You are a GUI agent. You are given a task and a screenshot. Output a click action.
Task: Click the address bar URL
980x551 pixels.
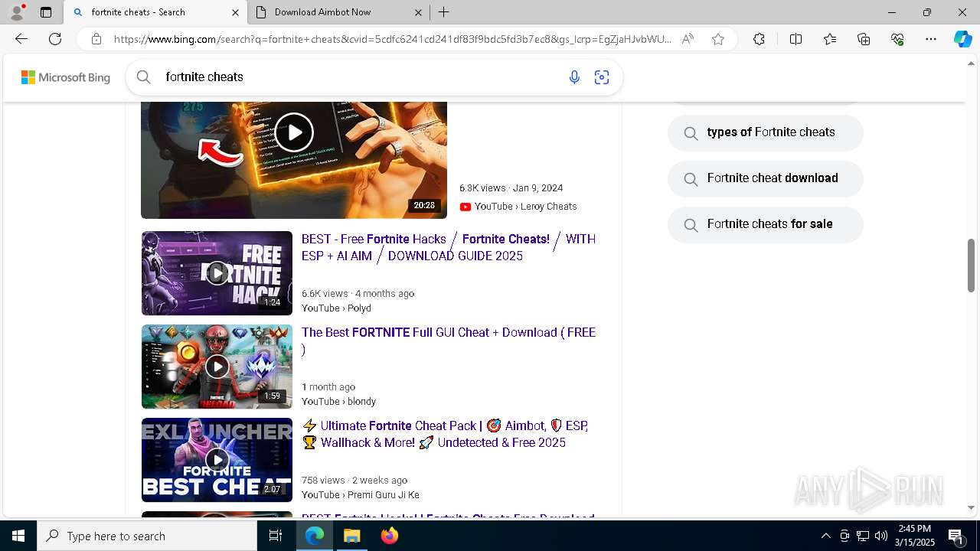coord(392,39)
